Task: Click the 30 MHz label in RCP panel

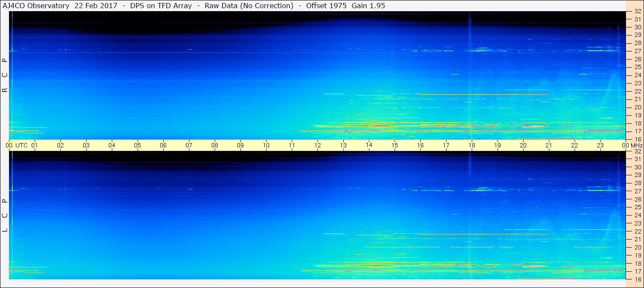Action: point(638,27)
